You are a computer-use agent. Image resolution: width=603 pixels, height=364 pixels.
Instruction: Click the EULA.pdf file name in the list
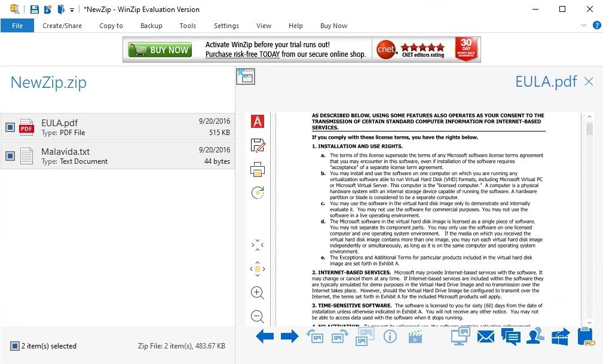(59, 123)
